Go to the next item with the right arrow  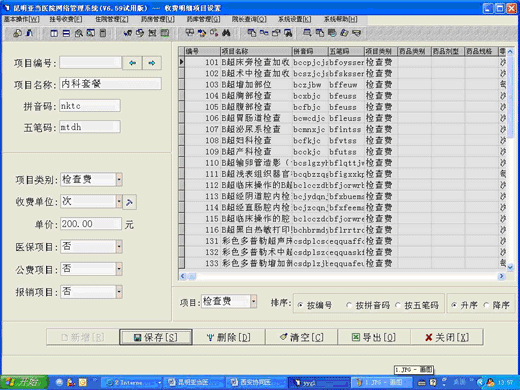click(x=152, y=63)
